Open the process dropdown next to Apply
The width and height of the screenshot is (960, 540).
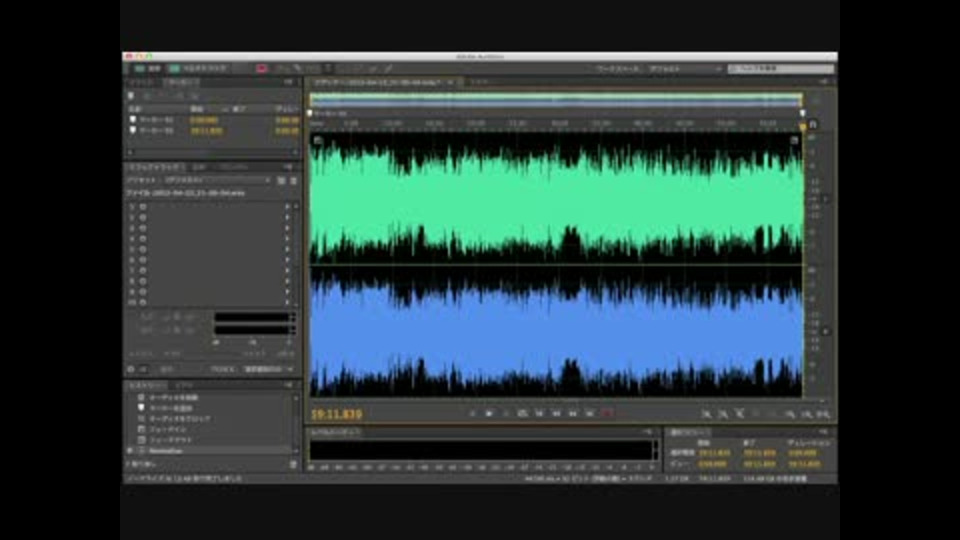[269, 369]
